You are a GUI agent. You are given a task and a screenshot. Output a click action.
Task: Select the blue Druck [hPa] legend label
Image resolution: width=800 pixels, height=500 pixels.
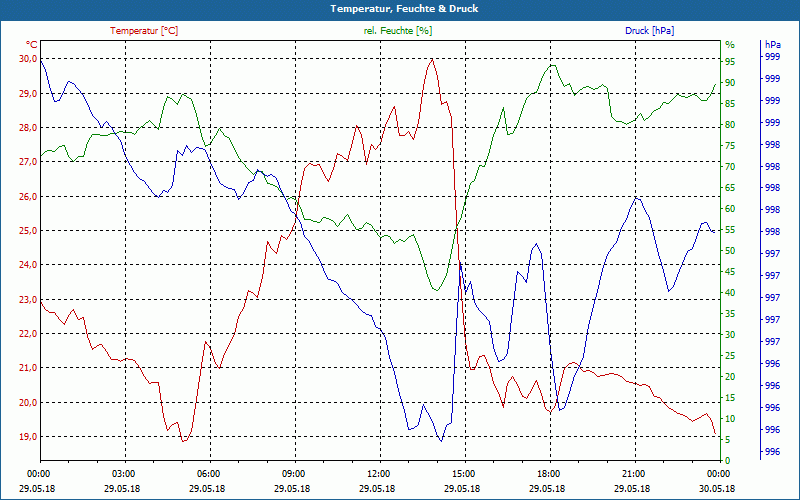coord(649,31)
